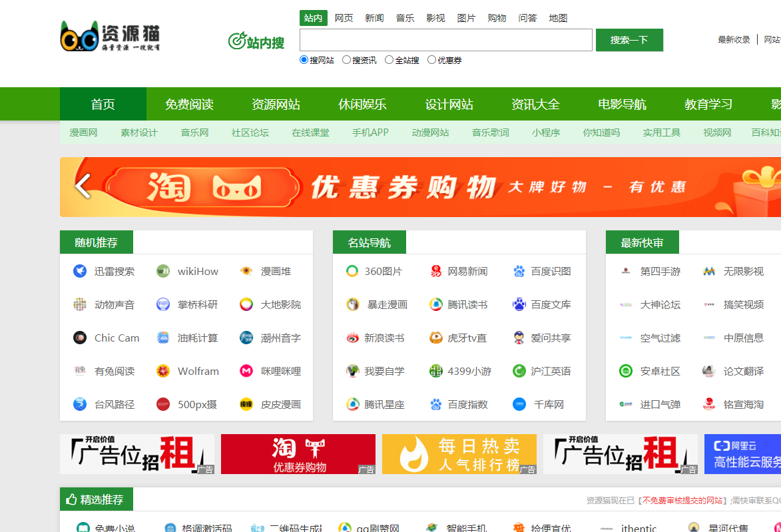Screen dimensions: 781x532
Task: Open the 电影导航 menu item
Action: 622,104
